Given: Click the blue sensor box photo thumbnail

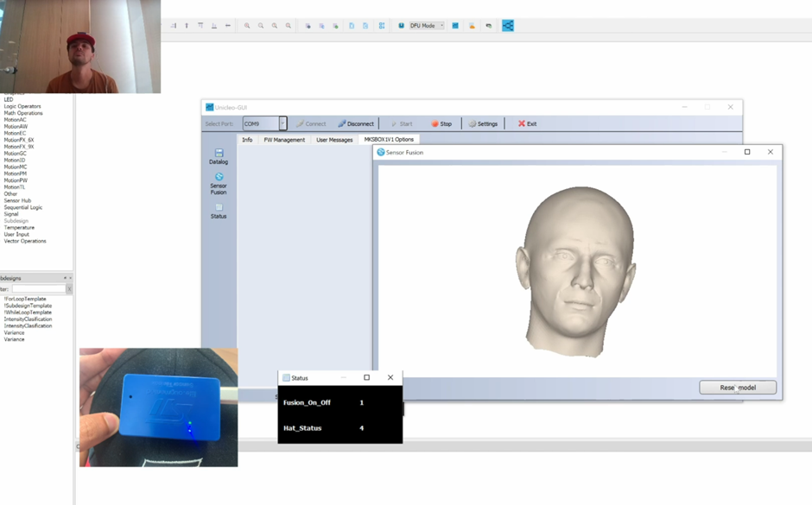Looking at the screenshot, I should click(x=158, y=407).
